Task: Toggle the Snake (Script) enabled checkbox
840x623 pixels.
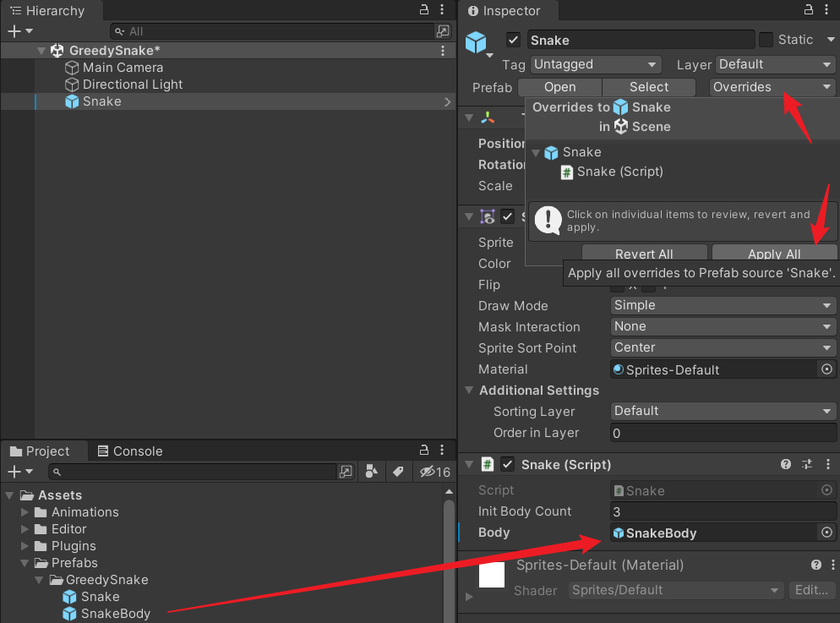Action: click(507, 464)
